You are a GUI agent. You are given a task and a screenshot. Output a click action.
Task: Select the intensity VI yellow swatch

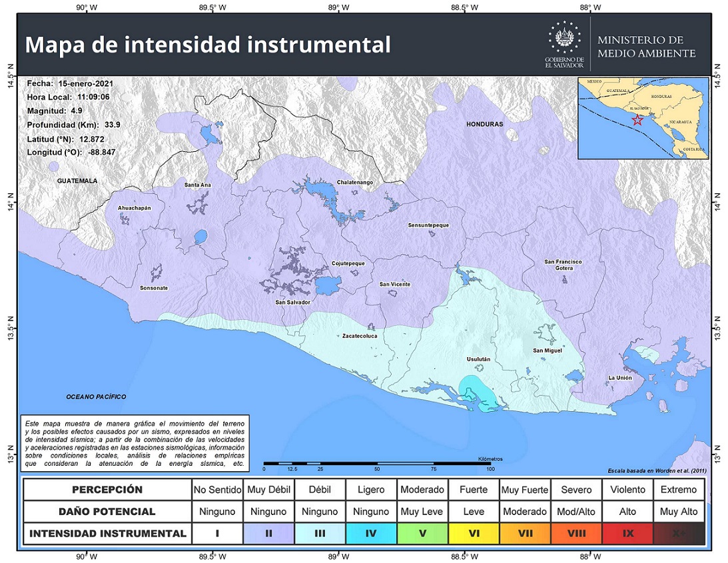[x=474, y=533]
